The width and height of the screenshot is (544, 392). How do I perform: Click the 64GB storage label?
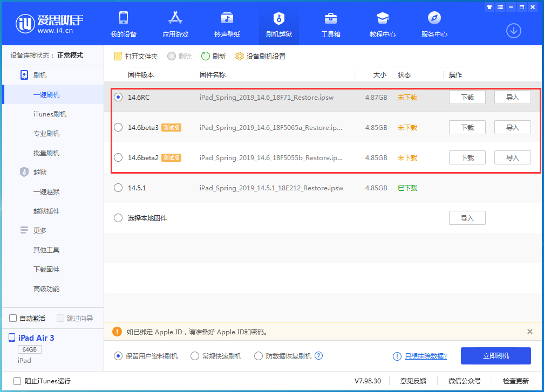click(x=30, y=349)
